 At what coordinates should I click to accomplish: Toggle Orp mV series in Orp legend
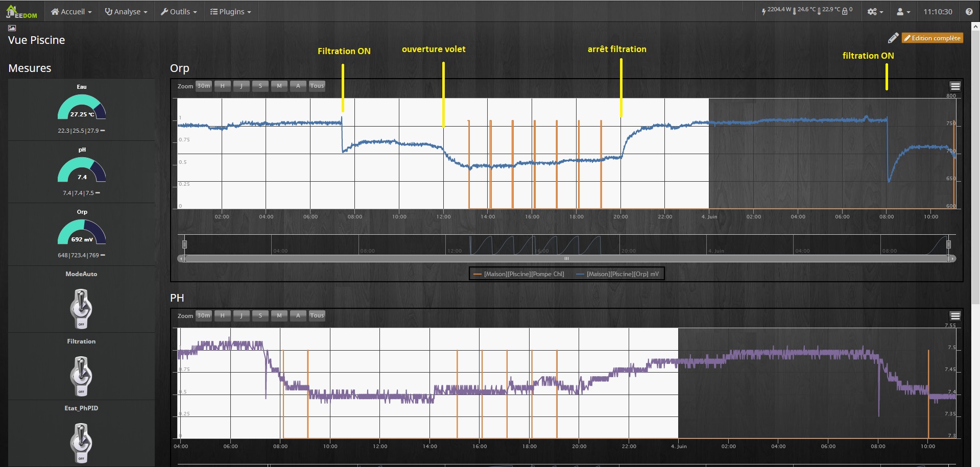click(617, 274)
